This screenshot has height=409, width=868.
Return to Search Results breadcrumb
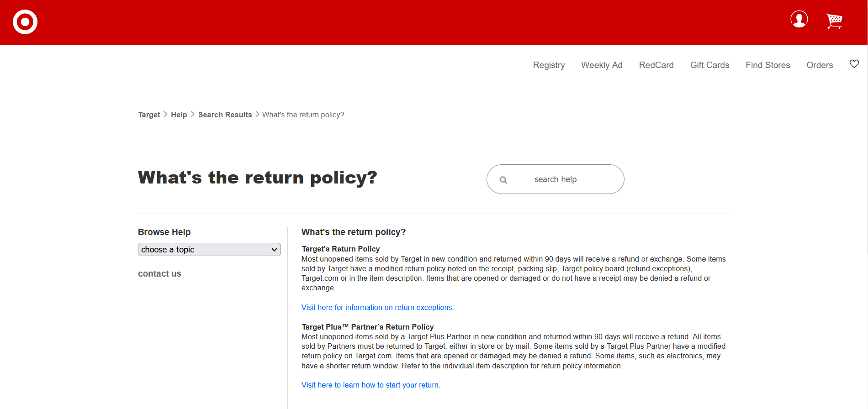[225, 115]
